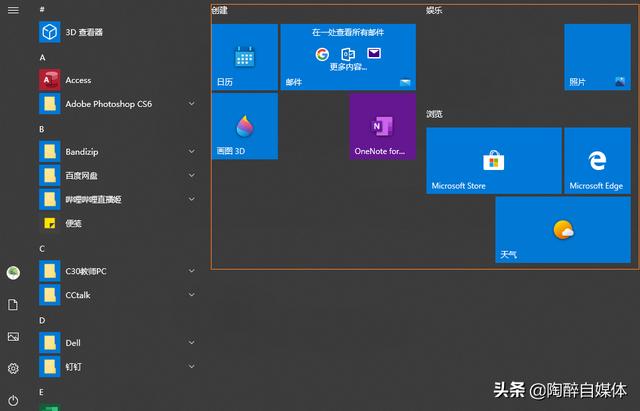Screen dimensions: 640x411
Task: Click the envelope icon in mail tile
Action: pos(374,53)
